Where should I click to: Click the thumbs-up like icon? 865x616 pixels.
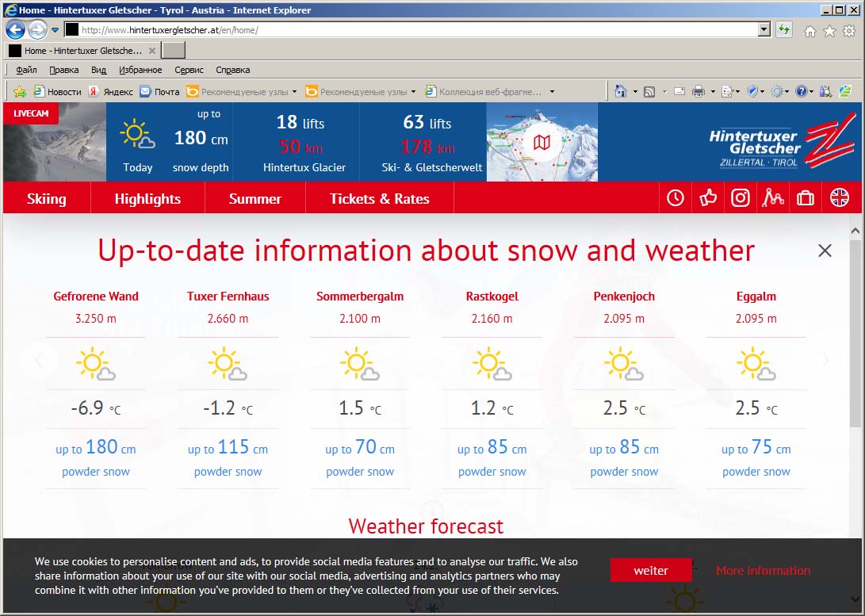[x=708, y=198]
